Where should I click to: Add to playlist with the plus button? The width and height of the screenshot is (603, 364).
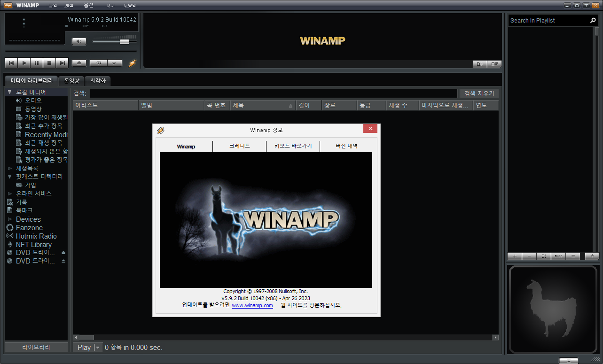(x=515, y=256)
